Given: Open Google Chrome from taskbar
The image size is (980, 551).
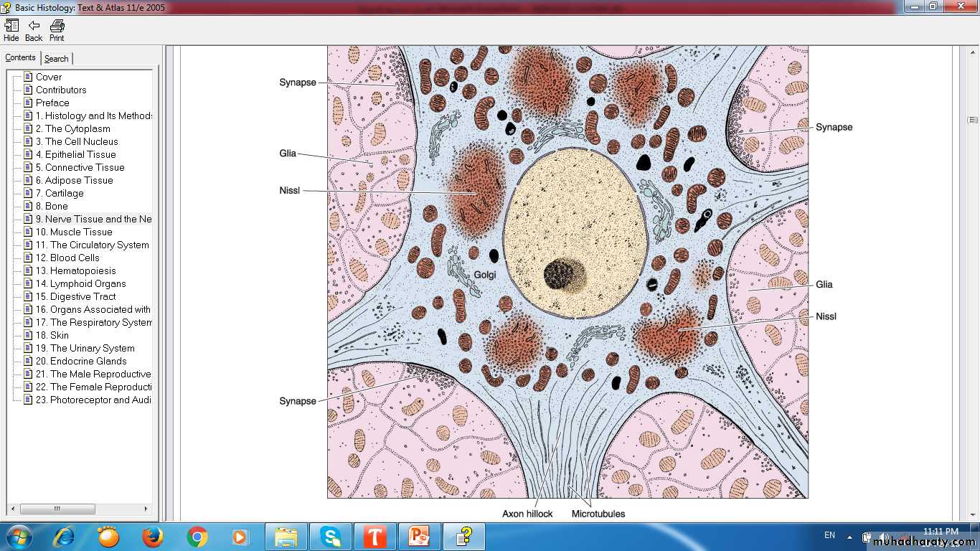Looking at the screenshot, I should tap(197, 536).
